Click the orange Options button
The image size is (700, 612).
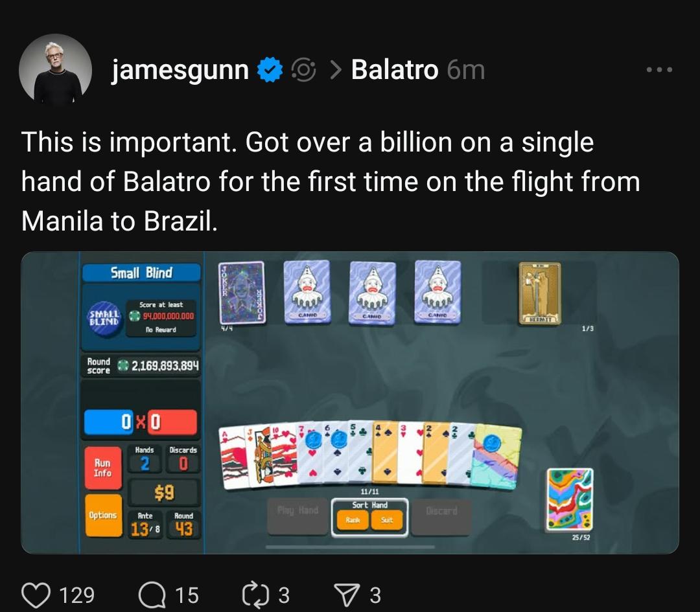coord(103,516)
